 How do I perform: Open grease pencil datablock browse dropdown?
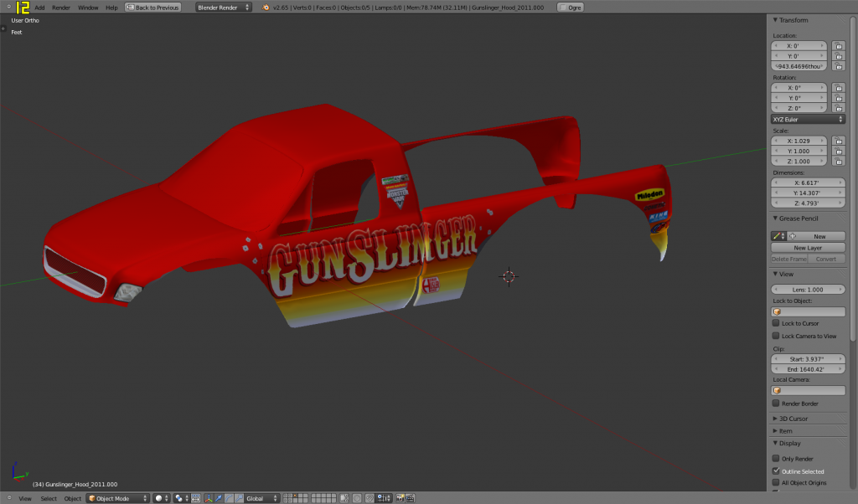coord(778,236)
